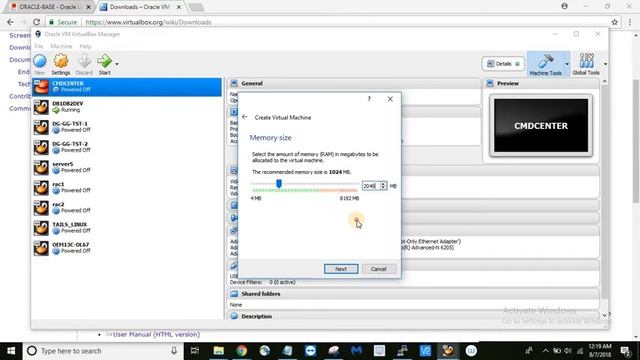Open File Explorer from the taskbar
This screenshot has height=360, width=640.
[218, 351]
